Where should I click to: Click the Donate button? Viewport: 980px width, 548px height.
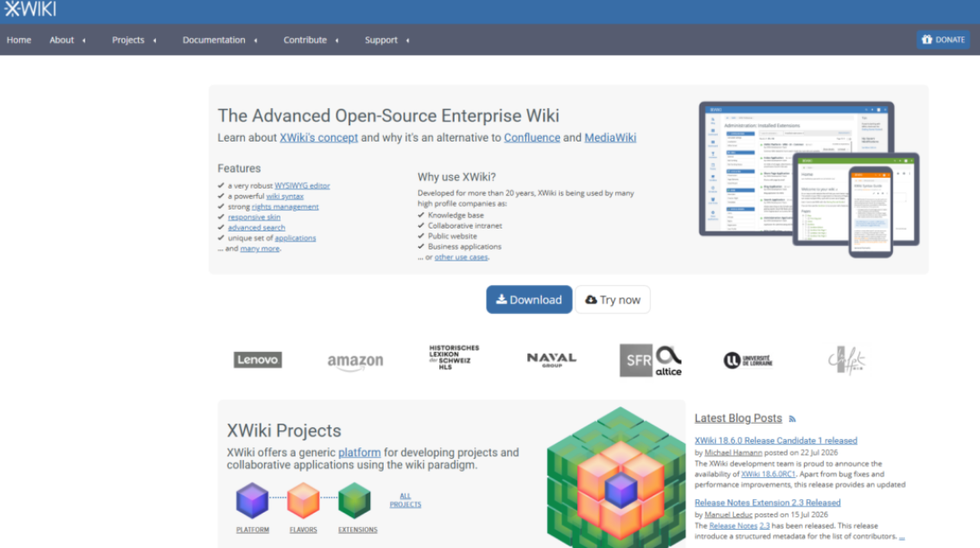coord(943,39)
